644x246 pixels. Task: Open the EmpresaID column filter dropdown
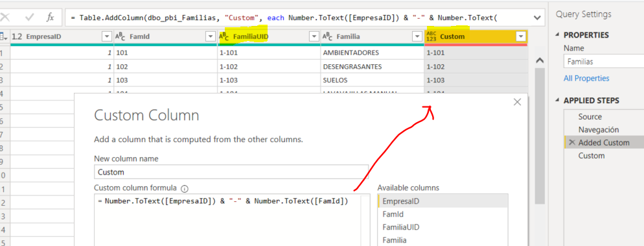coord(107,36)
